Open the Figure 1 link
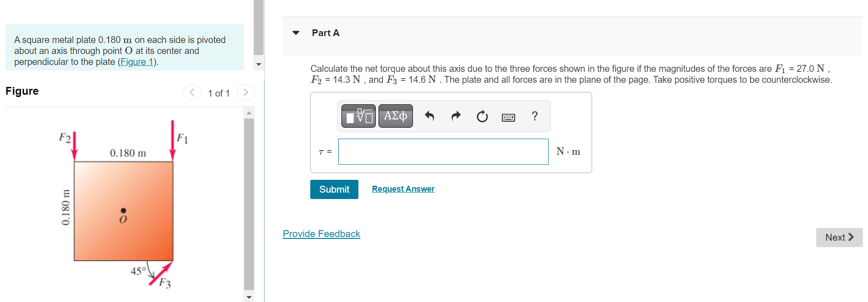This screenshot has height=302, width=868. [x=137, y=62]
